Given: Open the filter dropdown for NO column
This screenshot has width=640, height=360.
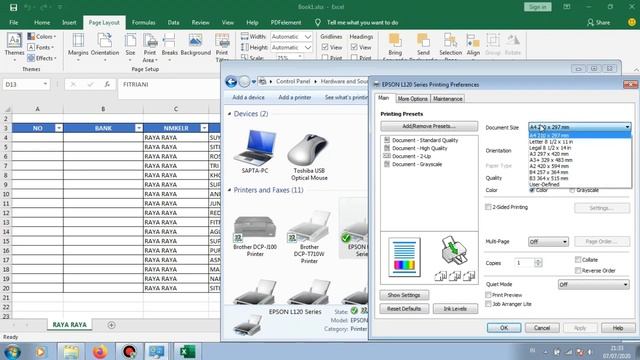Looking at the screenshot, I should click(59, 128).
